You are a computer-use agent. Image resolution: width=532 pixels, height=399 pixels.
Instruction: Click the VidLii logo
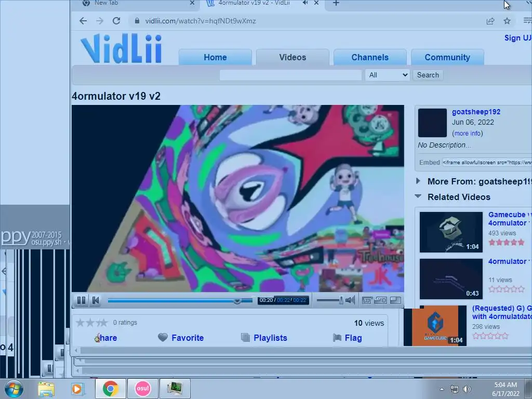point(121,48)
